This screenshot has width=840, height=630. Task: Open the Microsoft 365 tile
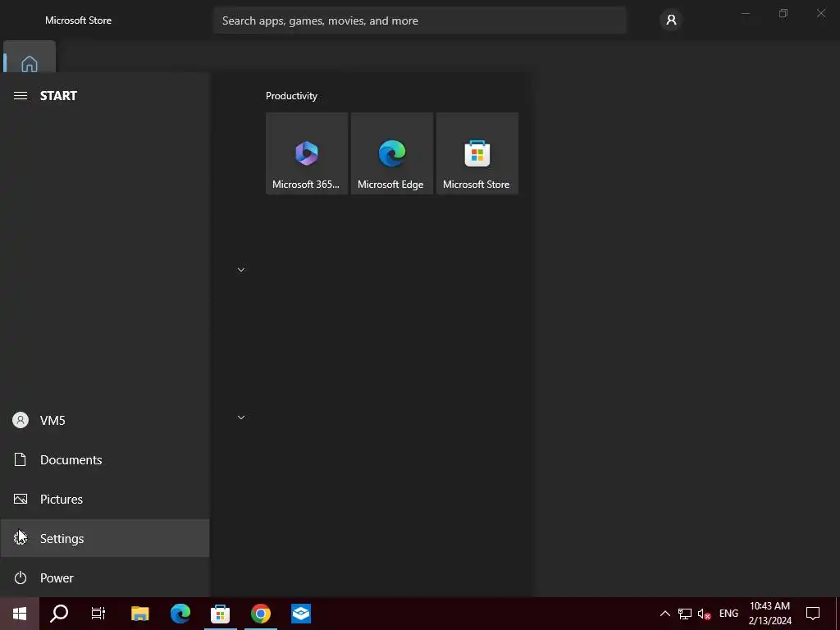point(307,153)
